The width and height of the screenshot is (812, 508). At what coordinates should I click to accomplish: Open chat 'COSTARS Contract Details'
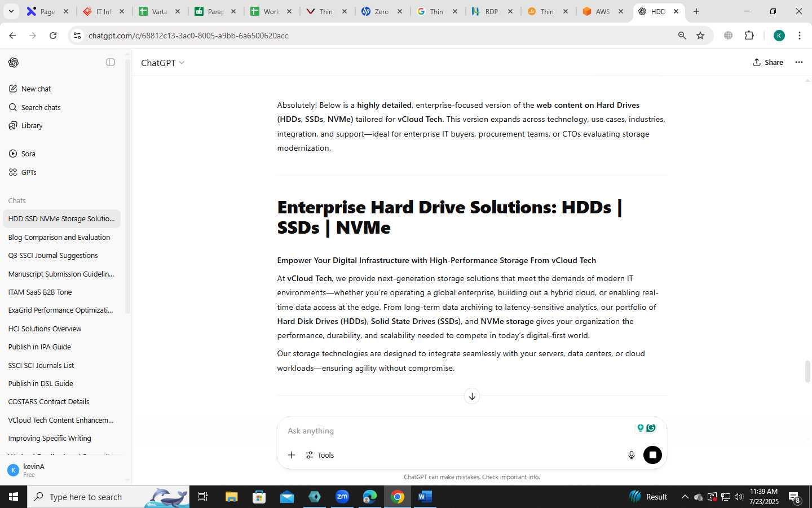[62, 401]
